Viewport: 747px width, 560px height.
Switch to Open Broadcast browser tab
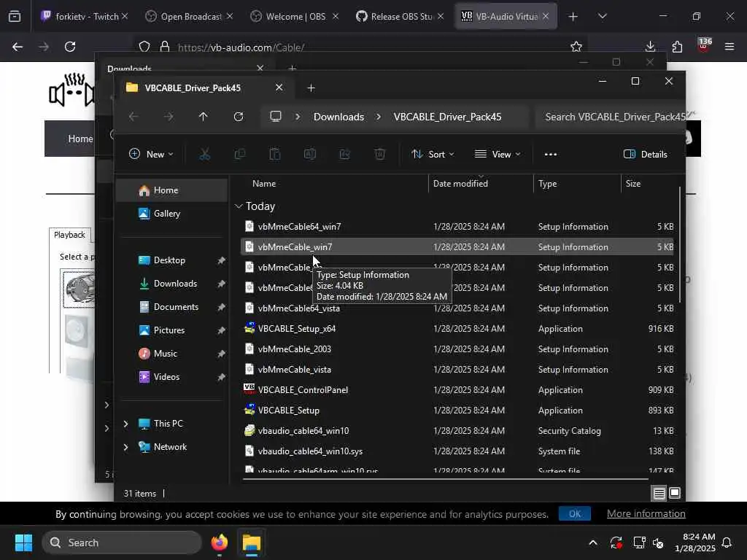pos(189,16)
